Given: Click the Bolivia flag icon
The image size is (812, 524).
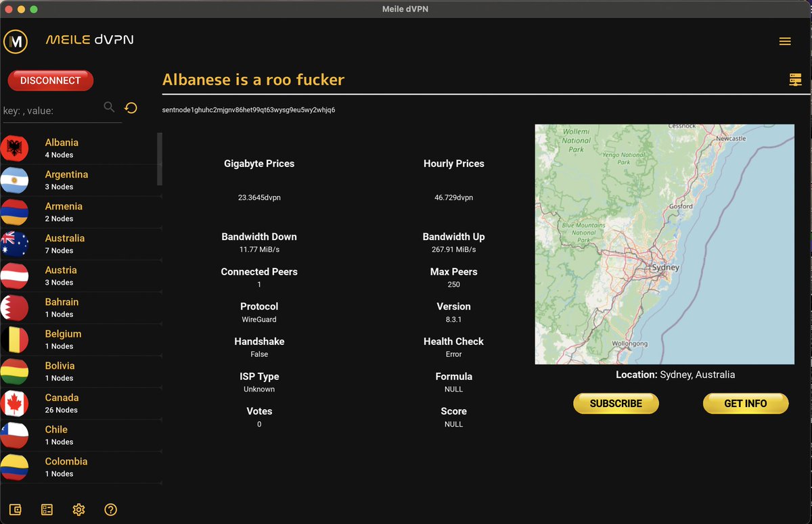Looking at the screenshot, I should click(x=14, y=371).
